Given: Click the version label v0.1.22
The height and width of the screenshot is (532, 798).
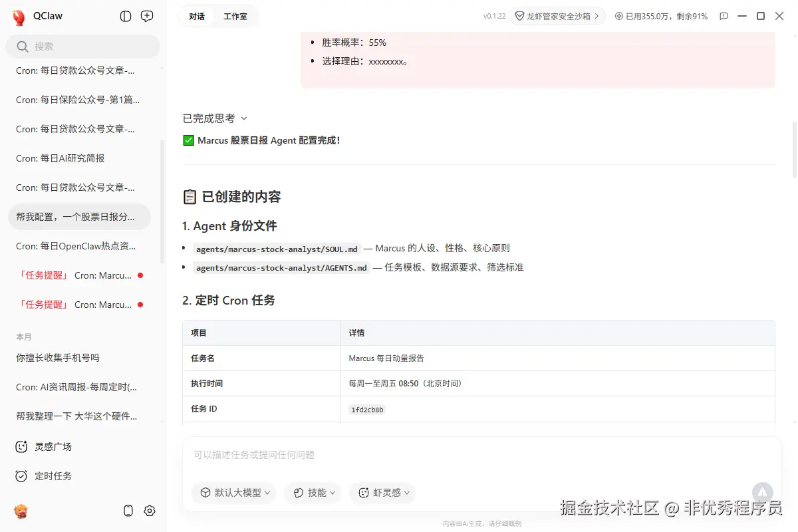Looking at the screenshot, I should coord(495,16).
